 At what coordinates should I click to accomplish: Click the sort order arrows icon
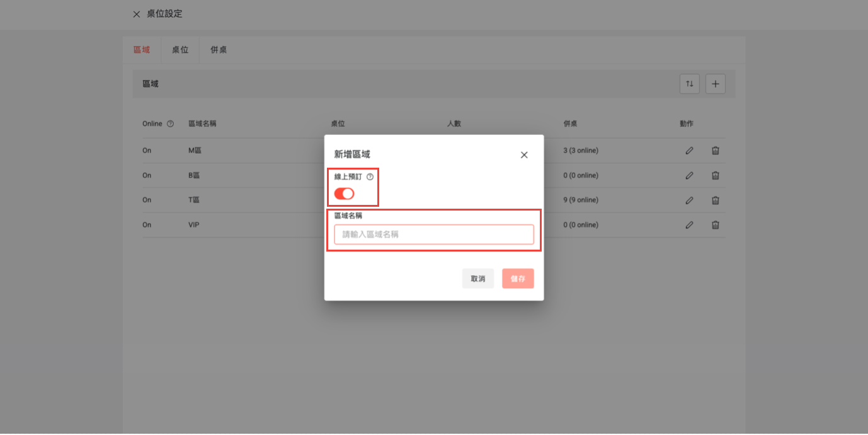coord(690,84)
